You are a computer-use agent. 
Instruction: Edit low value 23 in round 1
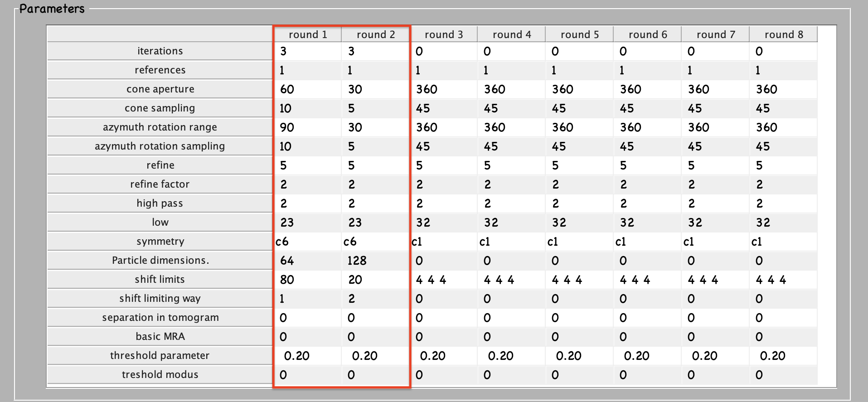tap(308, 223)
